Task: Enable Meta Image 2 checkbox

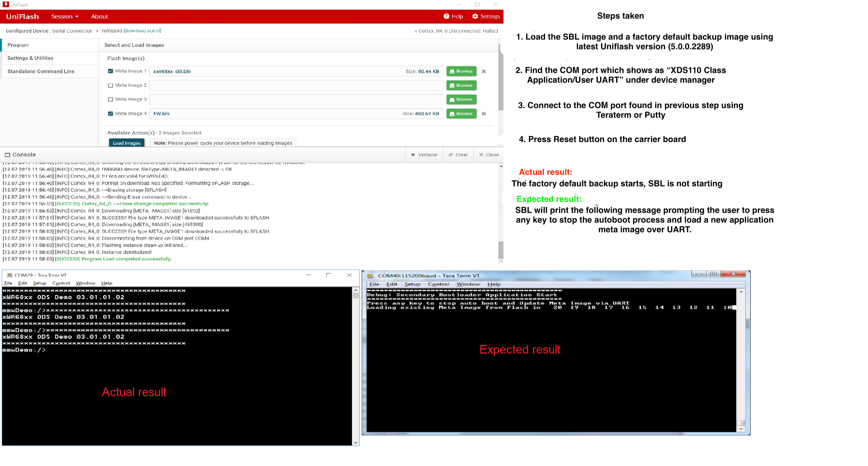Action: click(x=111, y=85)
